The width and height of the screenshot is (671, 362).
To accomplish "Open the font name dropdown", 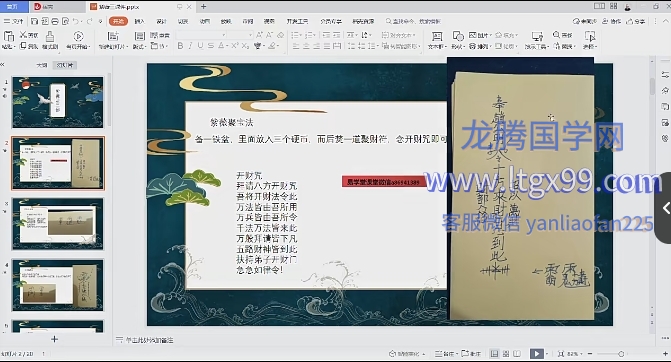I will 201,35.
